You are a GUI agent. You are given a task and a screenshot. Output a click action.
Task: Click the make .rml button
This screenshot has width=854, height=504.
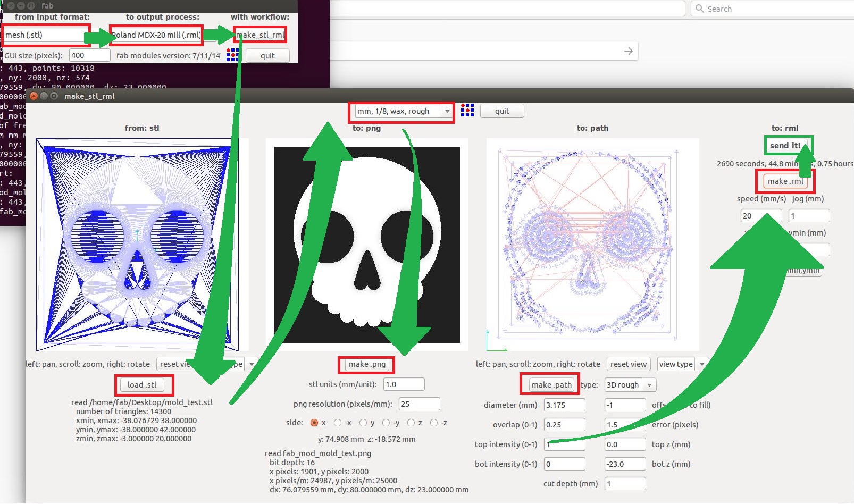(785, 181)
